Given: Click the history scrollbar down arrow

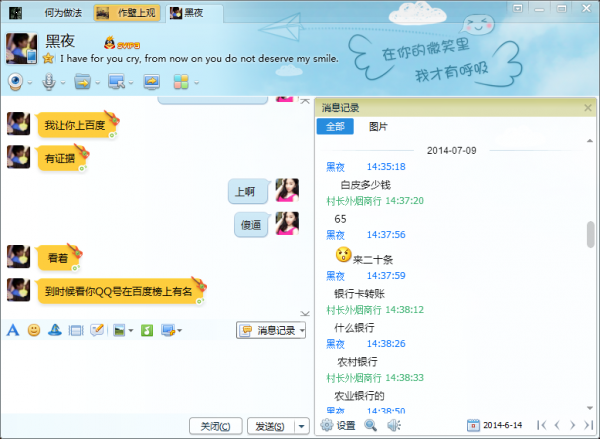Looking at the screenshot, I should click(x=590, y=408).
